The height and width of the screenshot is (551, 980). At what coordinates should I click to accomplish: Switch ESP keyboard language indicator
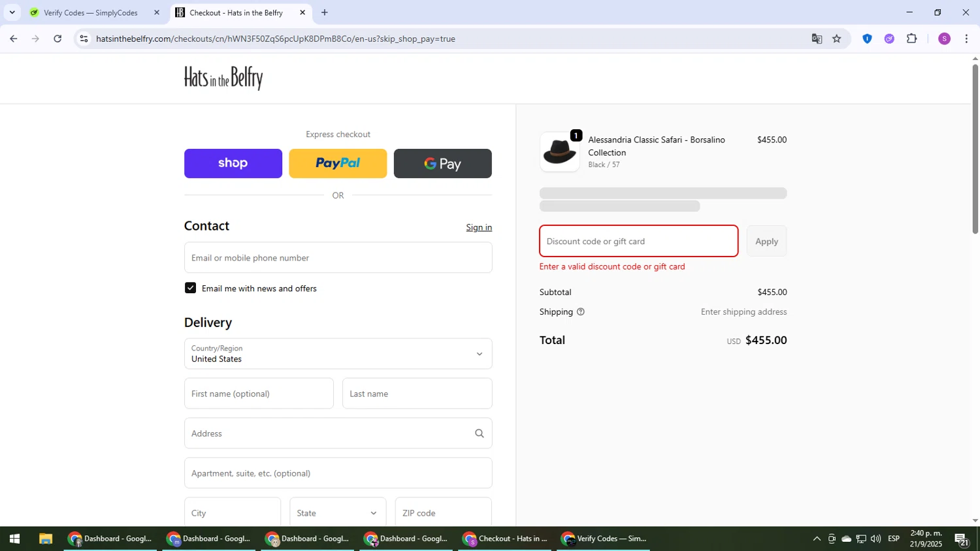[894, 539]
